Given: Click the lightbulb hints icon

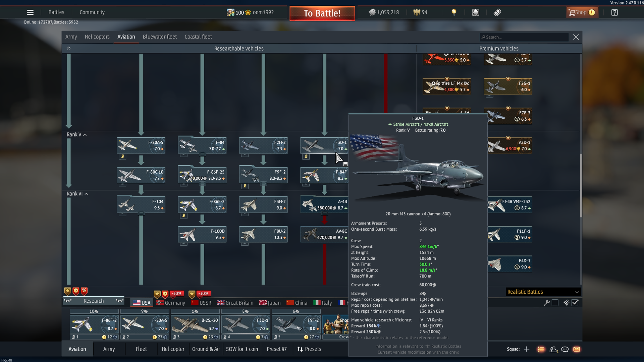Looking at the screenshot, I should click(x=454, y=12).
